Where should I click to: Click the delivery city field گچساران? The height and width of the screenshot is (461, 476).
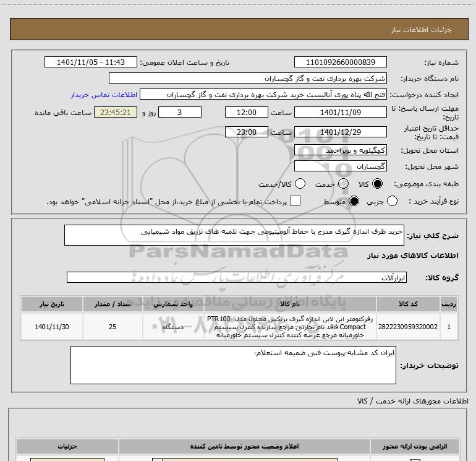coord(340,166)
